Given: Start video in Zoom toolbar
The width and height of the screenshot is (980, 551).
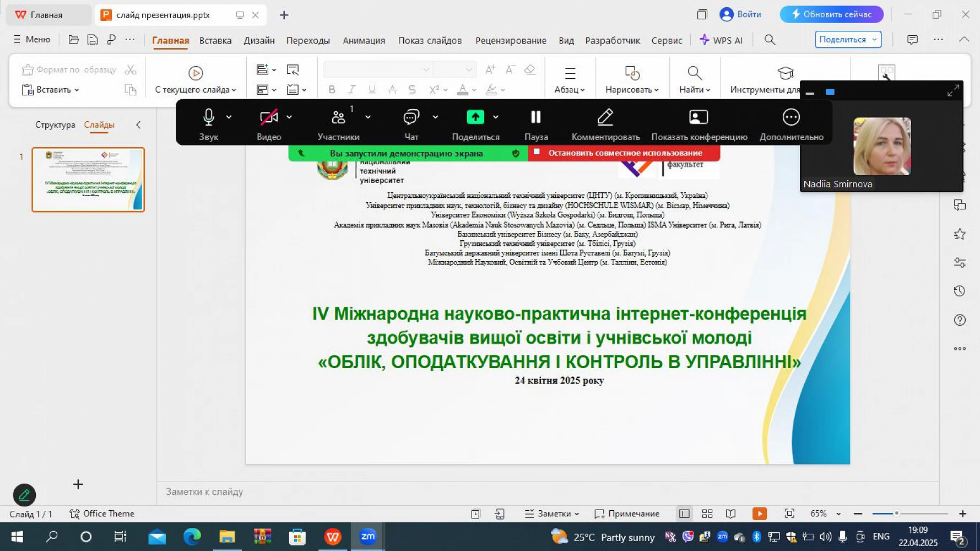Looking at the screenshot, I should [269, 124].
